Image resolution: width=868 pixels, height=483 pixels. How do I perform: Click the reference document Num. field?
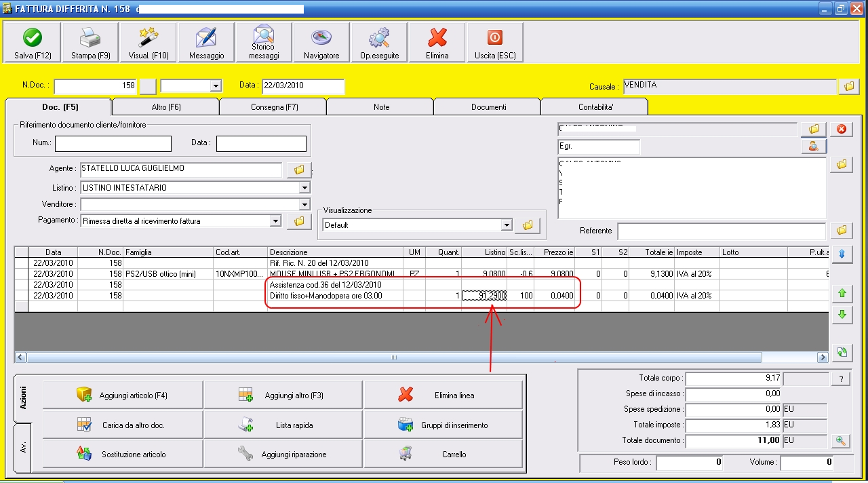[x=113, y=143]
